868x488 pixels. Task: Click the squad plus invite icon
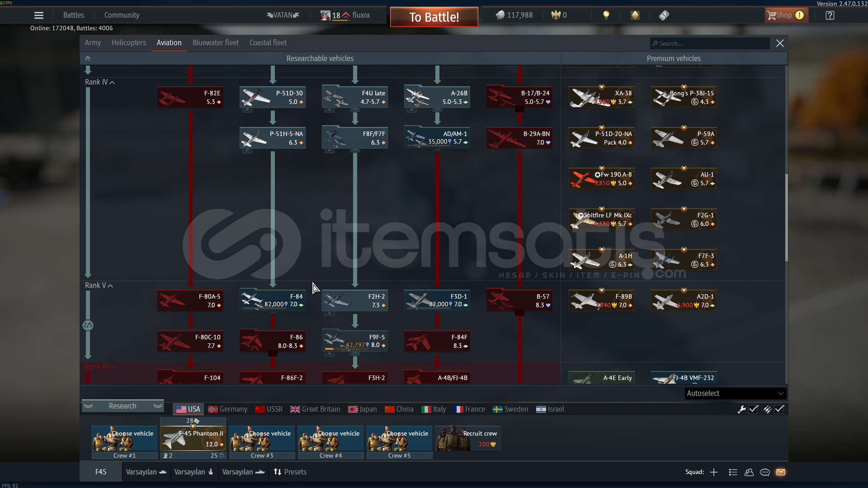coord(714,472)
